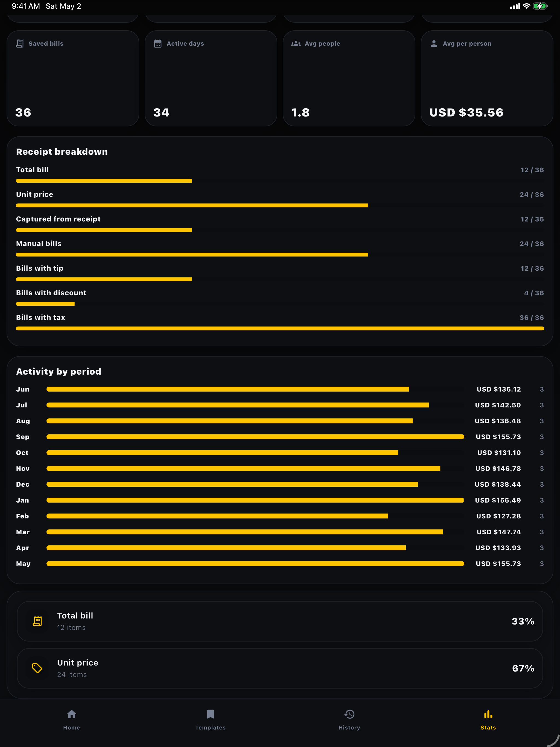Image resolution: width=560 pixels, height=747 pixels.
Task: Click the '4 / 36' discount count
Action: pos(534,293)
